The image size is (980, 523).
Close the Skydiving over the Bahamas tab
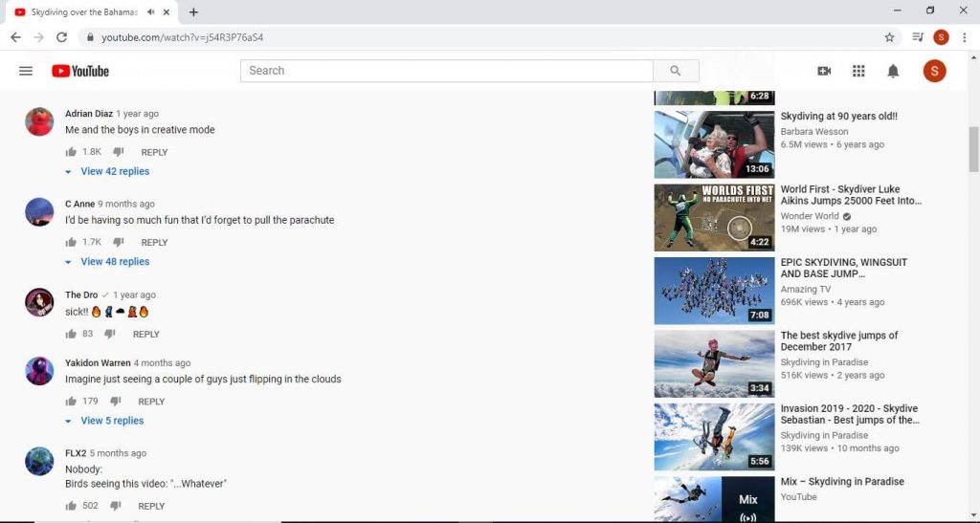point(167,11)
